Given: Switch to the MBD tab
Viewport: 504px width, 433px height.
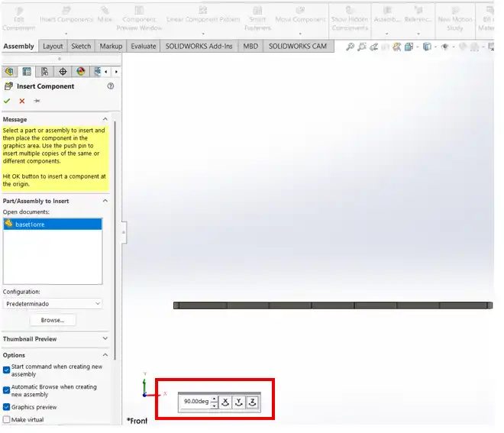Looking at the screenshot, I should (250, 47).
